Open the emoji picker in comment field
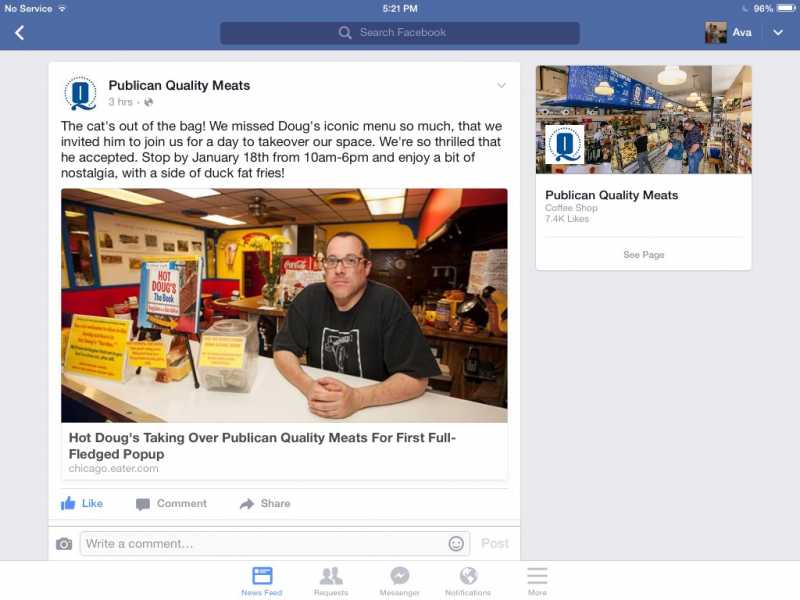Viewport: 800px width, 600px height. pos(456,544)
